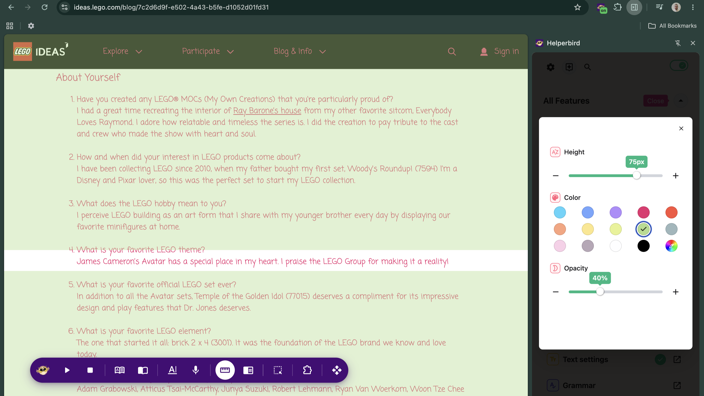Adjust the Opacity slider handle

coord(600,292)
